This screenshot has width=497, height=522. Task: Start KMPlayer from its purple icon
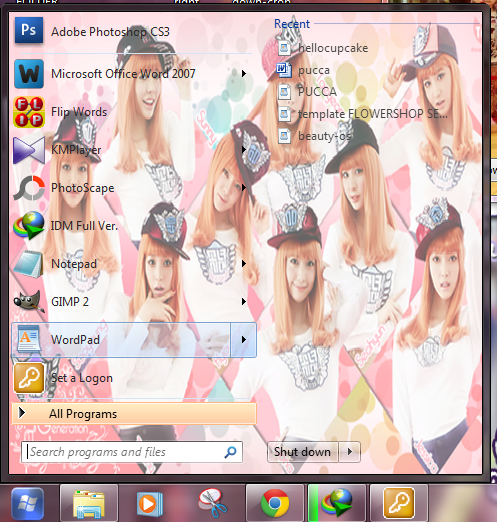[x=29, y=150]
